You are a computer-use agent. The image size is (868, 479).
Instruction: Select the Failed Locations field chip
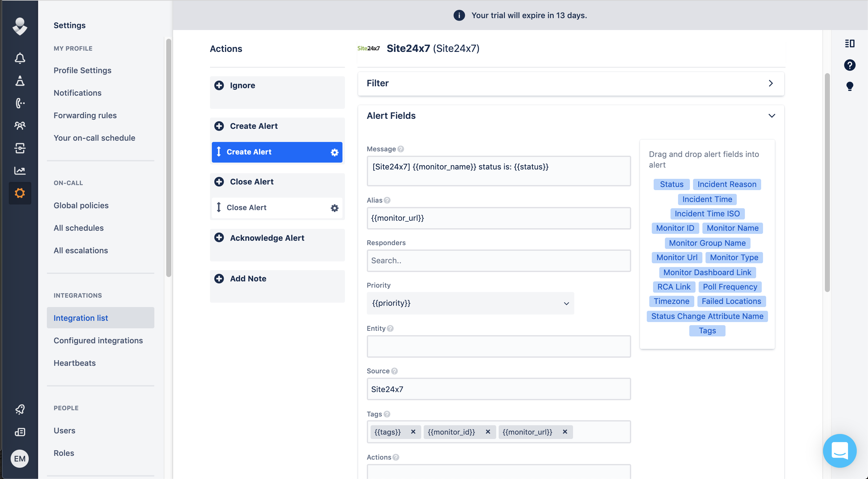[731, 301]
